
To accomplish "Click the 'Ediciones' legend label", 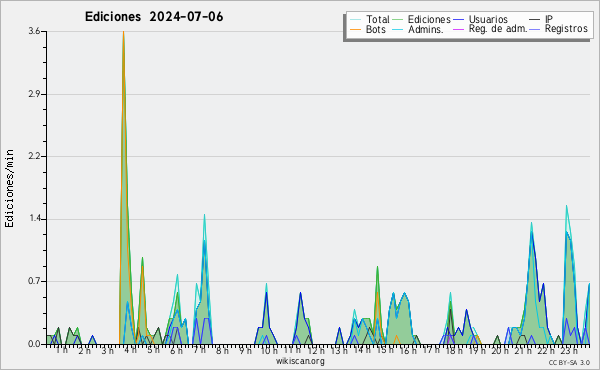I will pyautogui.click(x=429, y=19).
